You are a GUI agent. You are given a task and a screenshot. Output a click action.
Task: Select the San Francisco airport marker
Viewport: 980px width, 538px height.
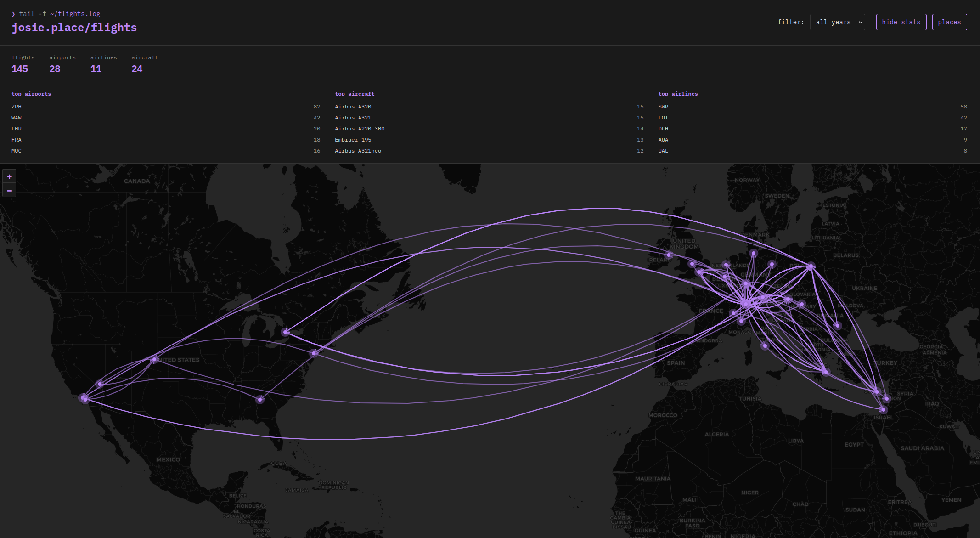[100, 384]
